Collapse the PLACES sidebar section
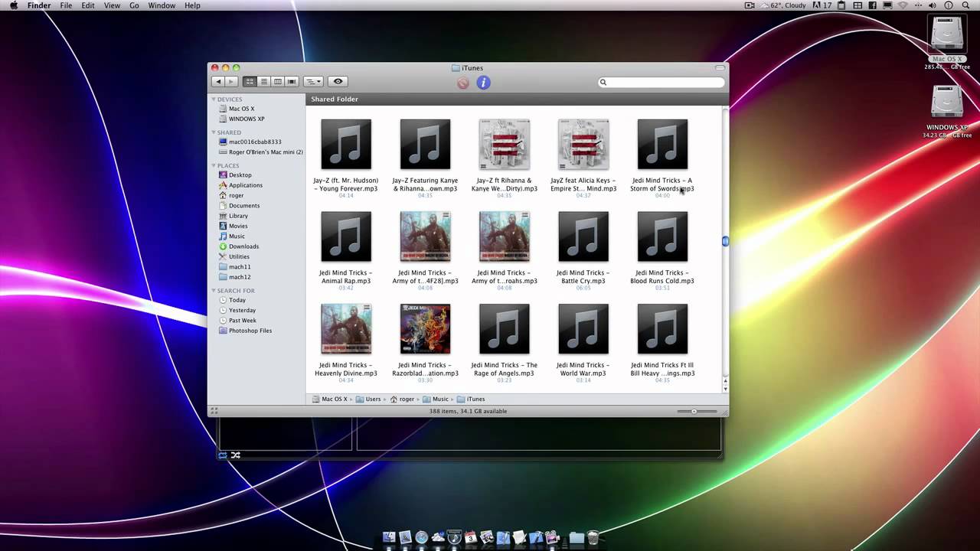980x551 pixels. tap(214, 165)
